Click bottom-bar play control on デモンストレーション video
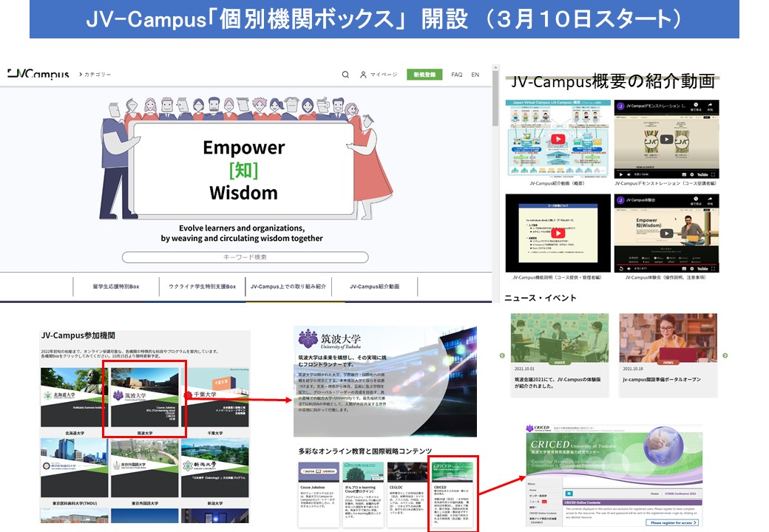Screen dimensions: 769x532 (x=620, y=174)
